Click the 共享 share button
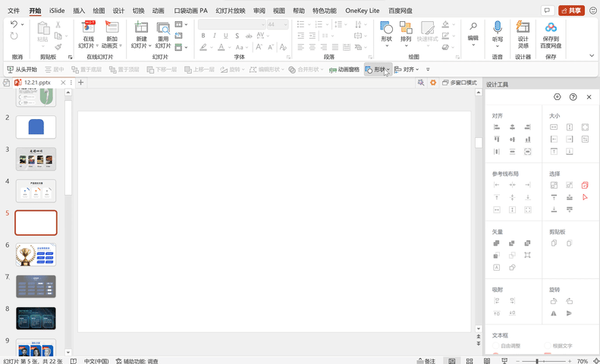 [571, 11]
